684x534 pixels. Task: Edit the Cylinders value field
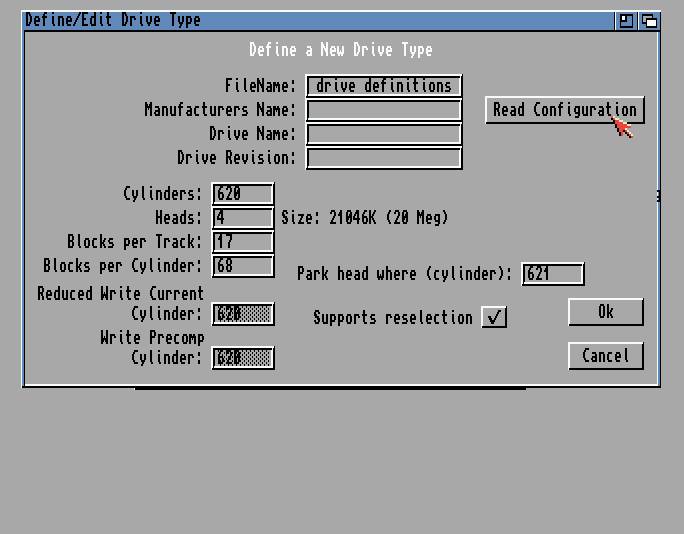click(243, 194)
